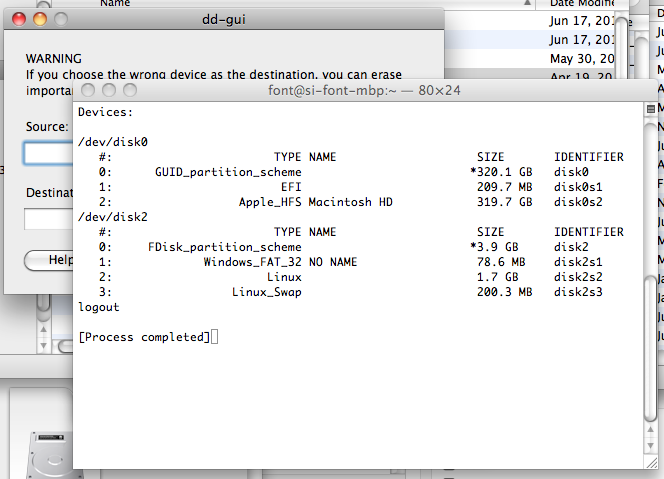Click the Source input field in dd-gui
The width and height of the screenshot is (664, 479).
click(48, 153)
